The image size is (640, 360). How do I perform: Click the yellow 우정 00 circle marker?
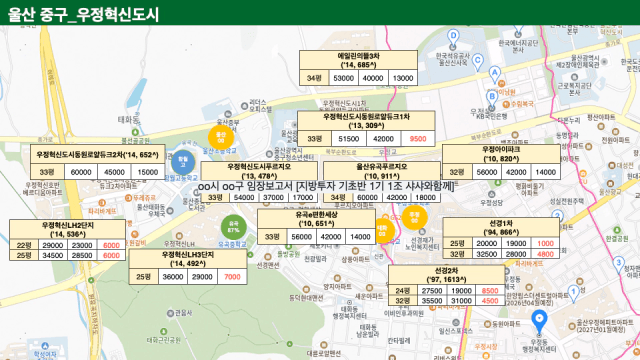coord(414,217)
